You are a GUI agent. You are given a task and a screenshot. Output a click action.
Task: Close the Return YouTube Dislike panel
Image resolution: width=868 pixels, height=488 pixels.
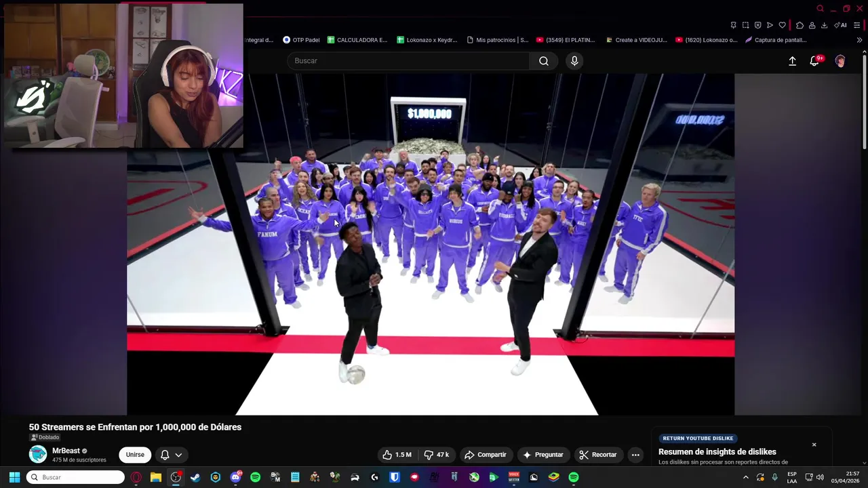(814, 445)
